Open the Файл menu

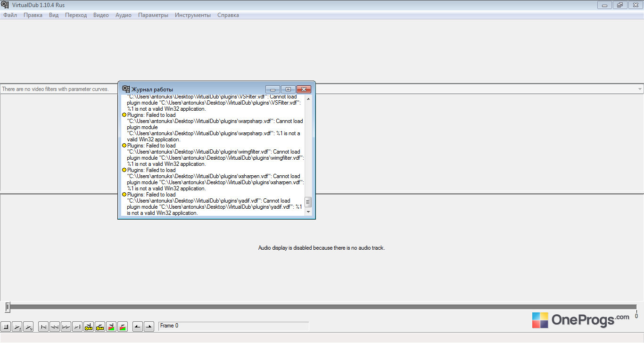coord(10,15)
